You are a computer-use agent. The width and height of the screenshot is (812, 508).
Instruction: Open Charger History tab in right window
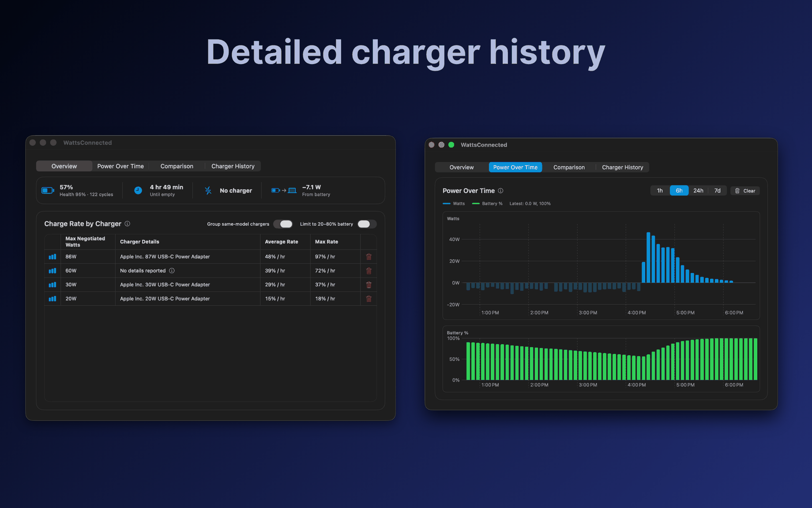pos(623,167)
